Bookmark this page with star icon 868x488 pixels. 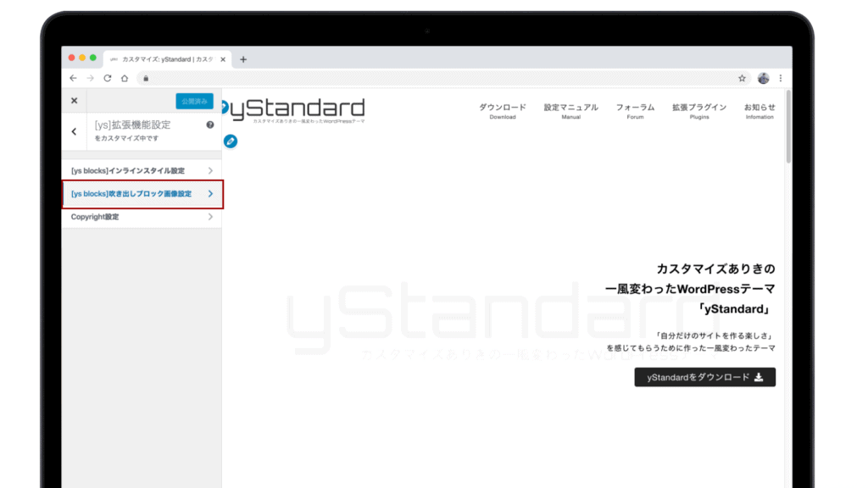point(742,78)
